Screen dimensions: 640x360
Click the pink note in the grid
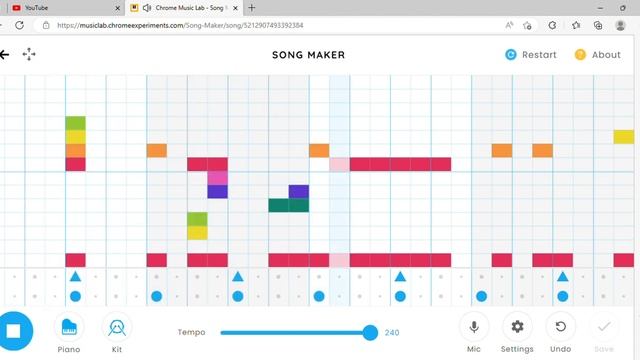coord(218,178)
